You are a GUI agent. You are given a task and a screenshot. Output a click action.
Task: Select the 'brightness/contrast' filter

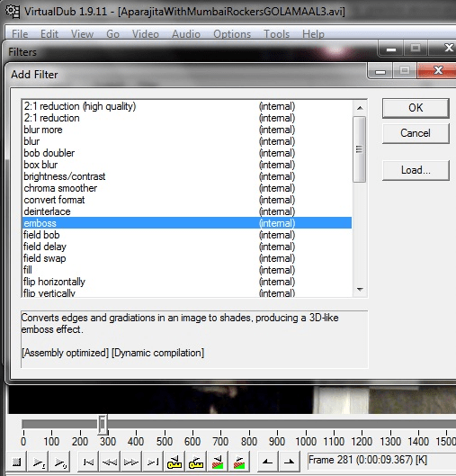187,176
